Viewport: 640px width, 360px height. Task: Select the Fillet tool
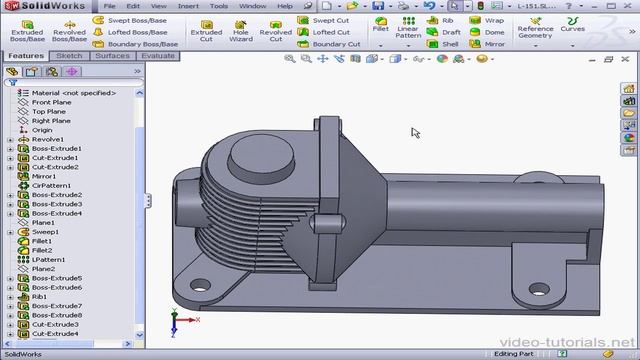click(380, 24)
